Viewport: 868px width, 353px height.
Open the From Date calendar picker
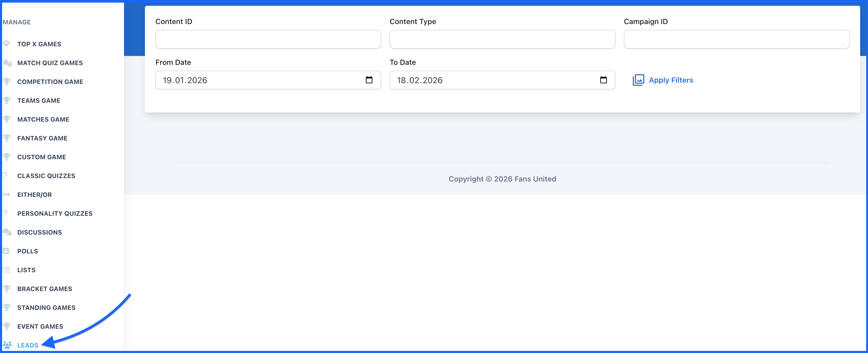coord(369,80)
